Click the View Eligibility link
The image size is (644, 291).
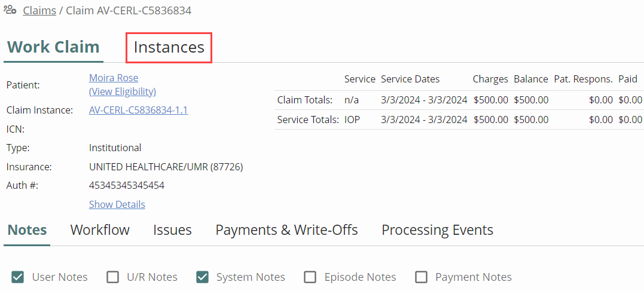pos(123,91)
